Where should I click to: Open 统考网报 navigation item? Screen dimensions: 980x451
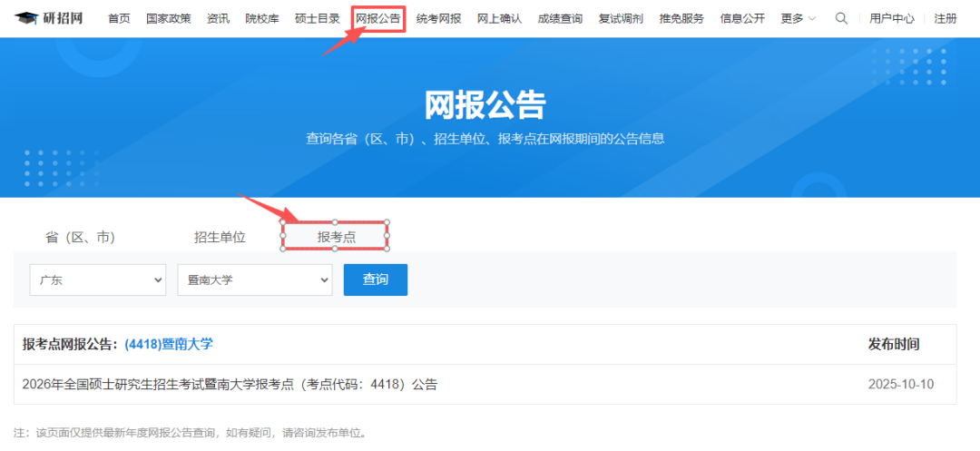(x=439, y=19)
